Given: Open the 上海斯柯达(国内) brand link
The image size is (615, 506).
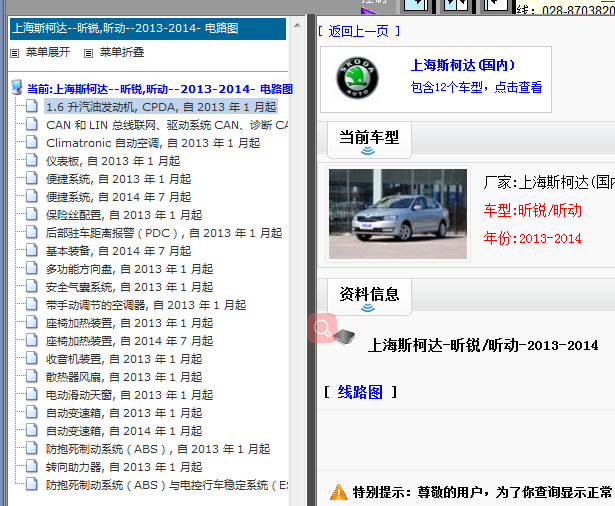Looking at the screenshot, I should click(x=463, y=65).
